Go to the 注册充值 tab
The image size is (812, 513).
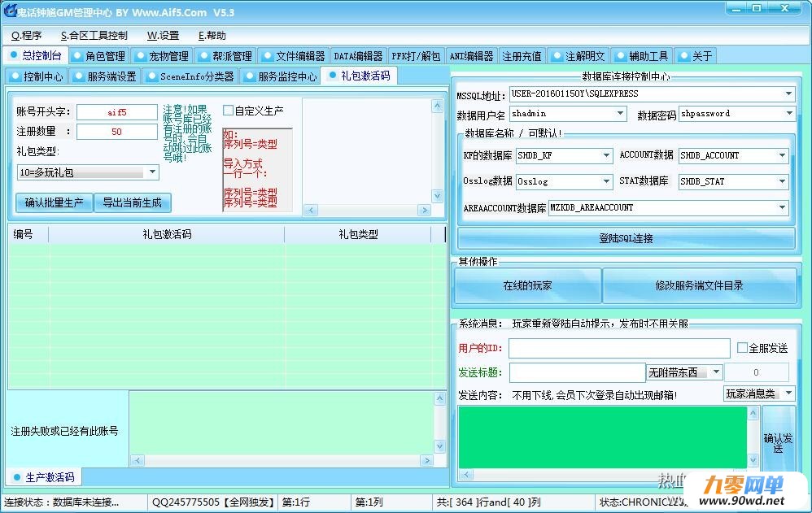coord(522,56)
